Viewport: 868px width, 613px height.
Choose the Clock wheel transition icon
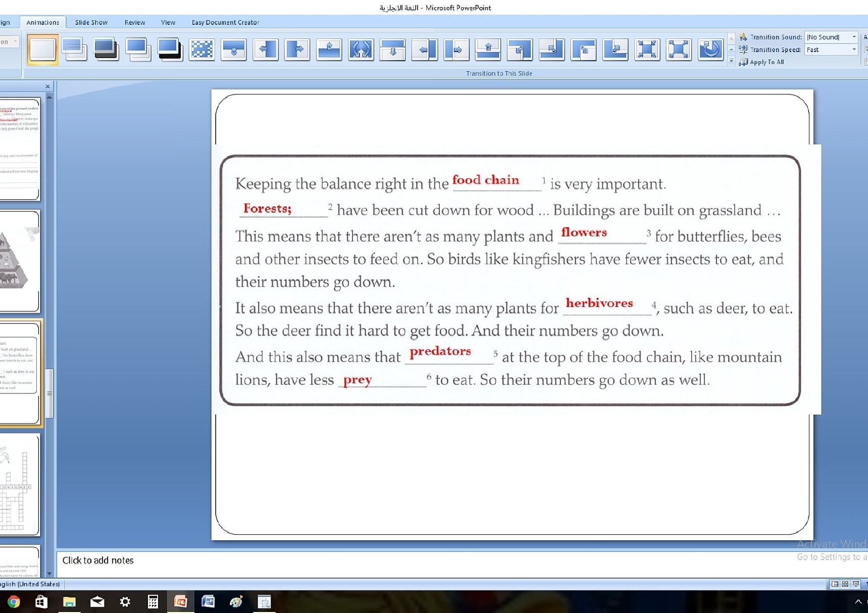(710, 49)
